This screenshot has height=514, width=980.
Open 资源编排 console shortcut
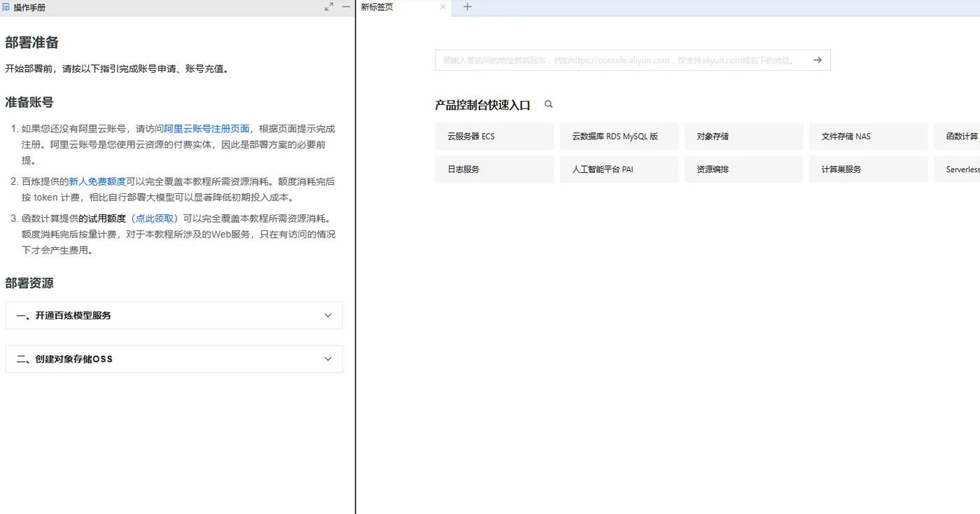tap(743, 169)
